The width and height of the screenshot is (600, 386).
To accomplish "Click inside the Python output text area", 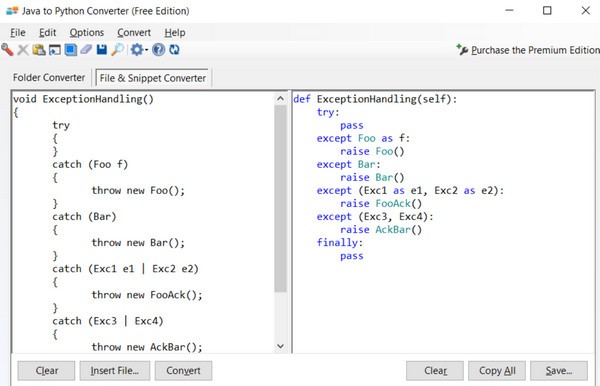I will tap(443, 222).
